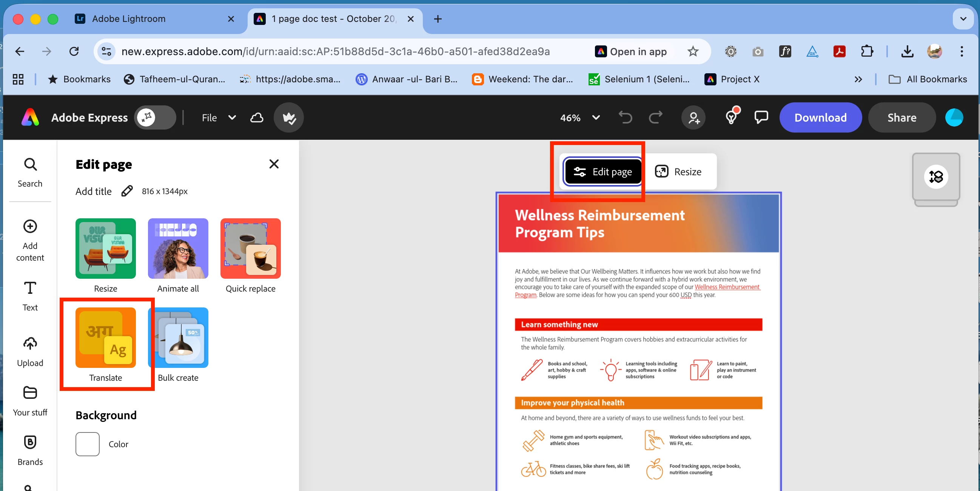This screenshot has width=980, height=491.
Task: Toggle the switch next to Adobe Express logo
Action: [155, 117]
